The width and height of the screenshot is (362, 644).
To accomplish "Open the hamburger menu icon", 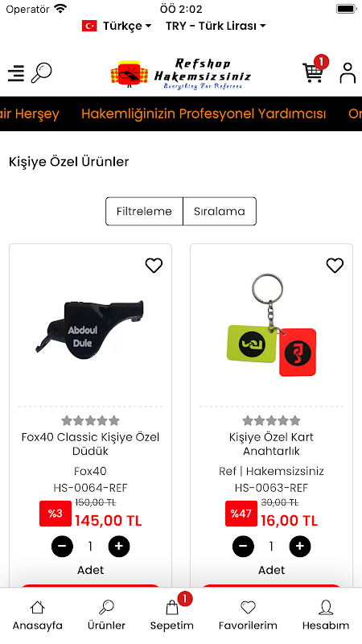I will click(x=16, y=73).
